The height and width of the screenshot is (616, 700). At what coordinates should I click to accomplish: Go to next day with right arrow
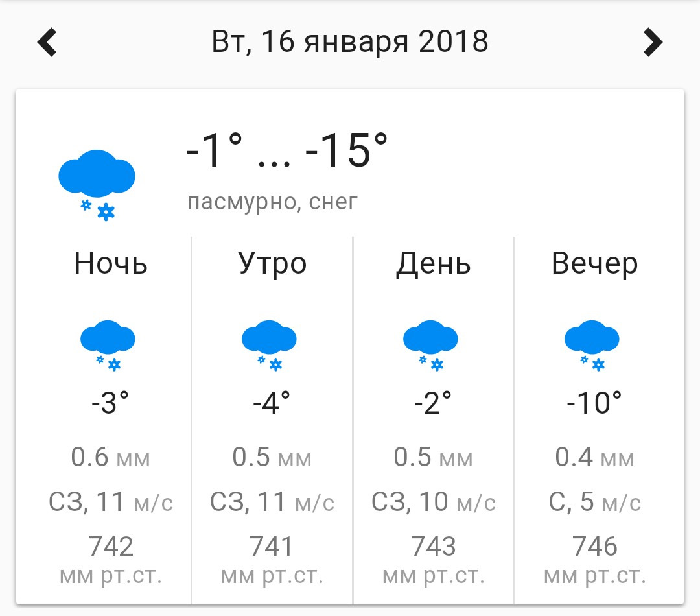click(653, 43)
